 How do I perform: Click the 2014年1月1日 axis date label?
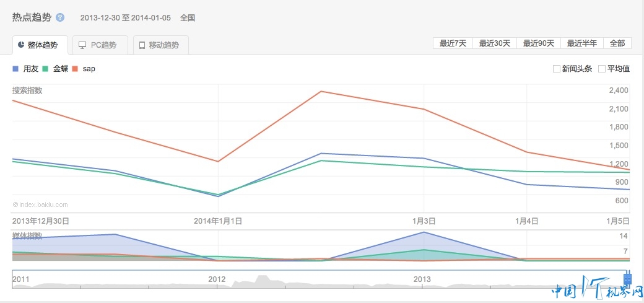[218, 221]
